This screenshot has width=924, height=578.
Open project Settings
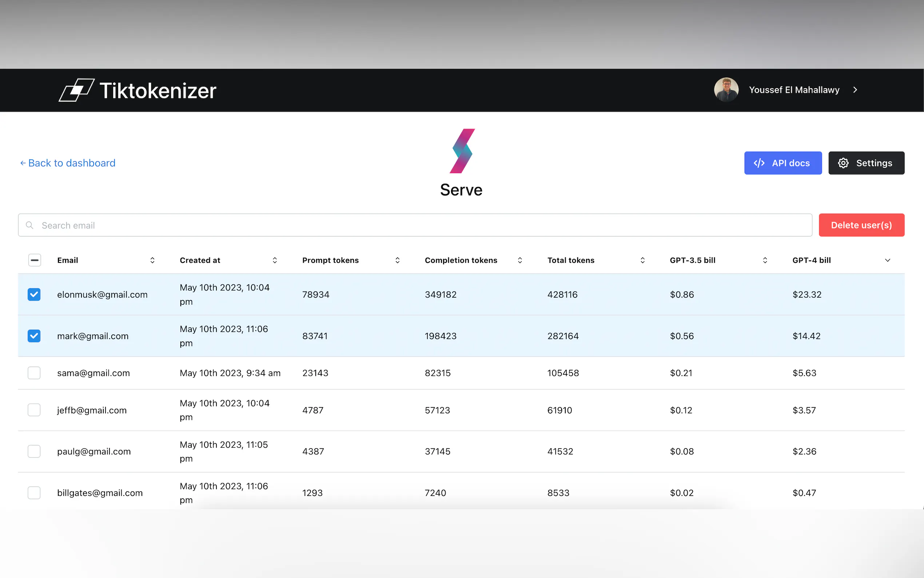click(866, 163)
